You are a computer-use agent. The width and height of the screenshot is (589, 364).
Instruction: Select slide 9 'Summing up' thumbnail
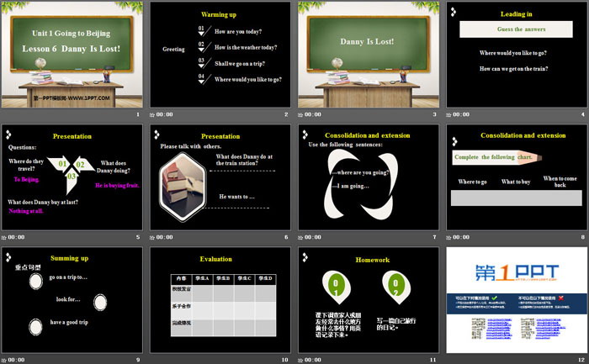(72, 300)
